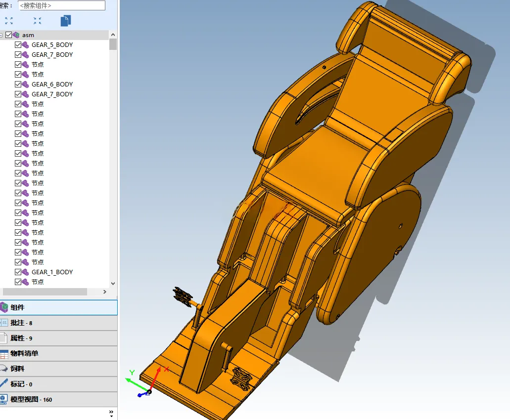Uncheck the asm root checkbox
510x420 pixels.
8,35
